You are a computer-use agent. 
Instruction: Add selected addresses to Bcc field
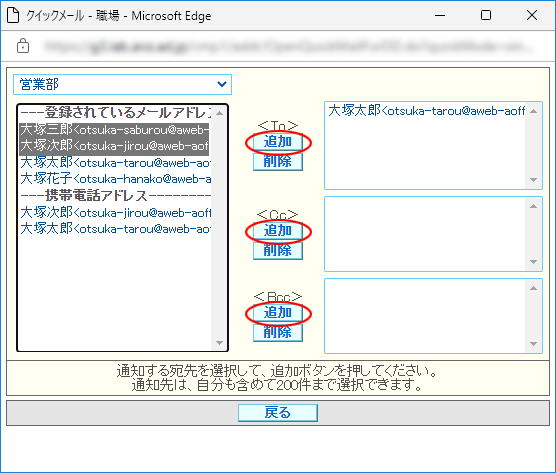pyautogui.click(x=278, y=313)
